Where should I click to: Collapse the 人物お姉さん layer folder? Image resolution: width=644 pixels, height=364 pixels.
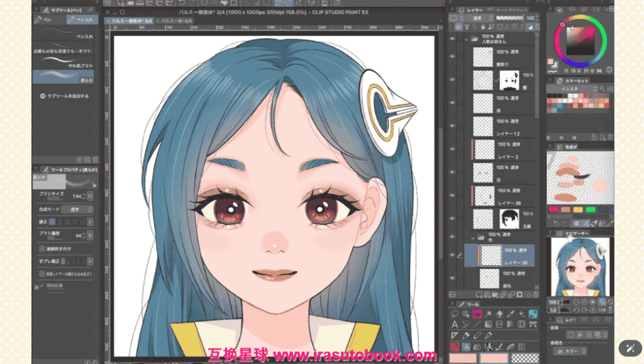[465, 38]
